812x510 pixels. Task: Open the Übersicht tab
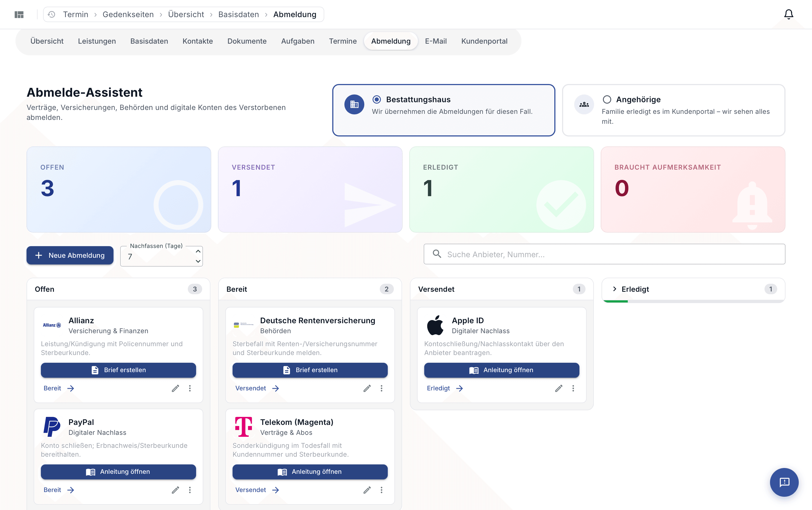coord(47,41)
